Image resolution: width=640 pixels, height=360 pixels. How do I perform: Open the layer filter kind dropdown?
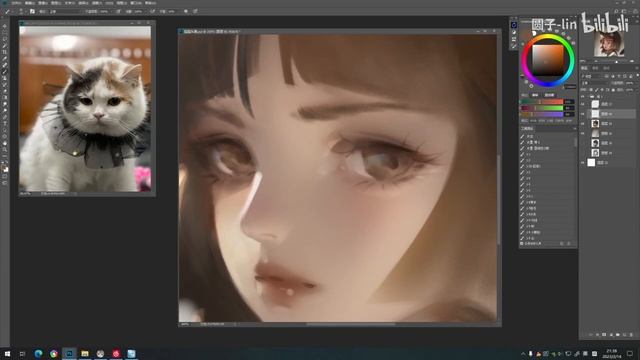pos(595,76)
